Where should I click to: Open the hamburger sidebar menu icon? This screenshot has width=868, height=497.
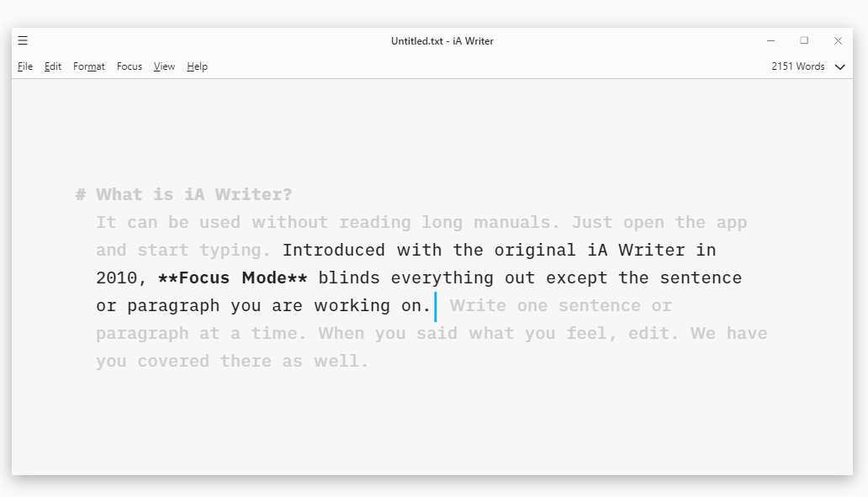[23, 40]
